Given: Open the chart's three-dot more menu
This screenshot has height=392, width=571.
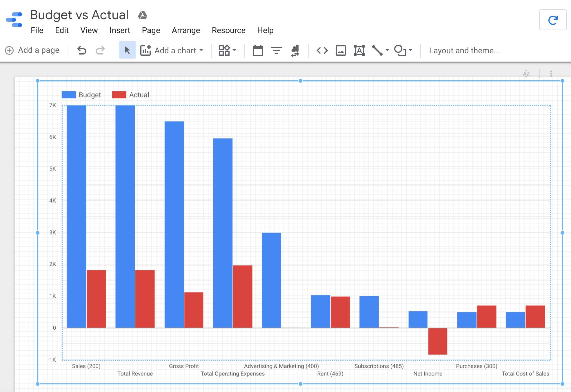Looking at the screenshot, I should (551, 74).
